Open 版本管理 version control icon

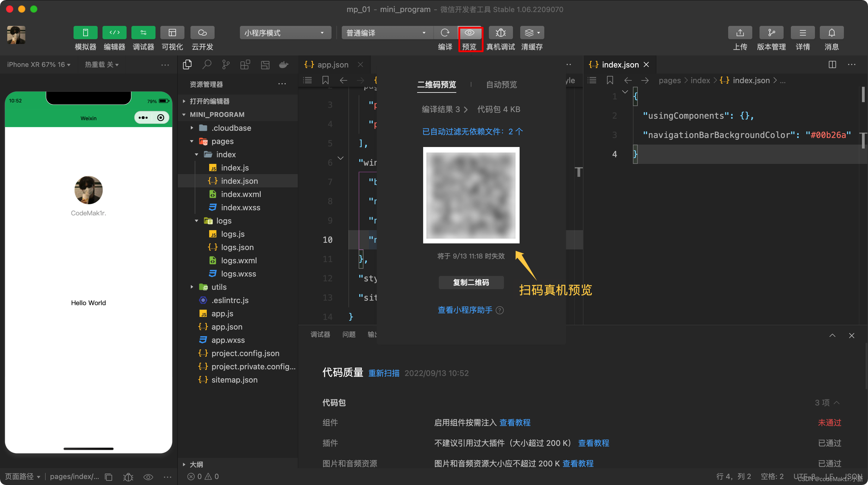[x=771, y=33]
